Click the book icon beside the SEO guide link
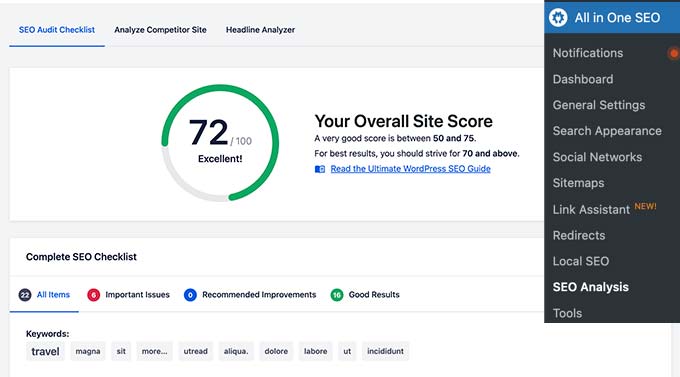This screenshot has height=377, width=680. (x=320, y=169)
